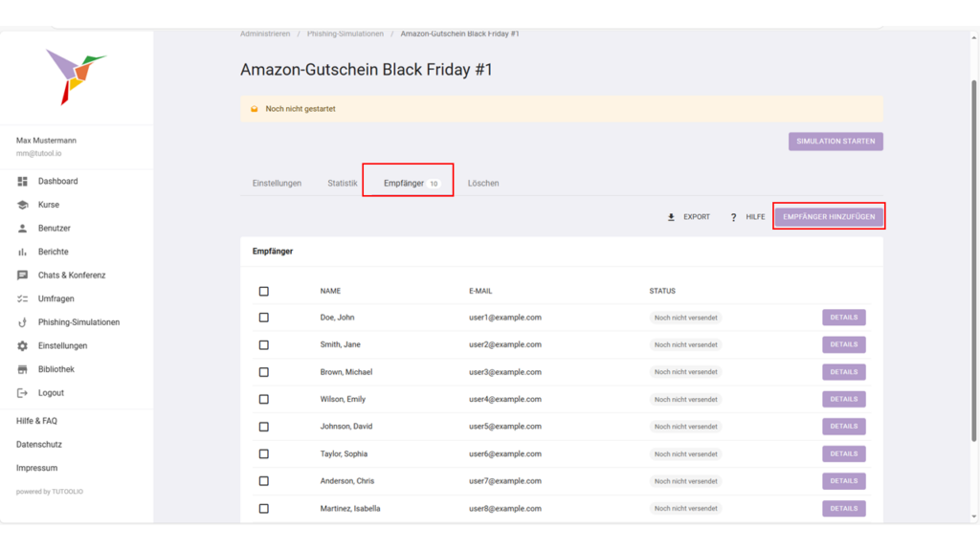The height and width of the screenshot is (551, 980).
Task: Toggle the select-all checkbox in table header
Action: point(264,291)
